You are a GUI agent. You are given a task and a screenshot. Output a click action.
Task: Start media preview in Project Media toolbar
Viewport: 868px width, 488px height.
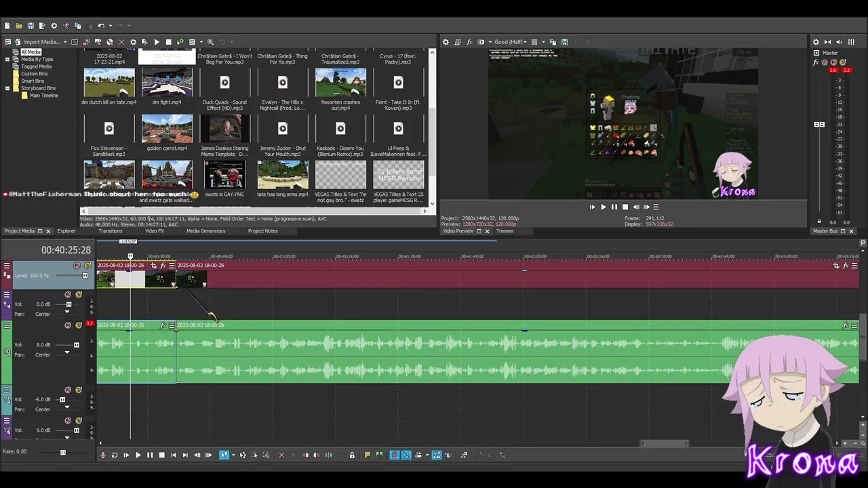(x=157, y=42)
